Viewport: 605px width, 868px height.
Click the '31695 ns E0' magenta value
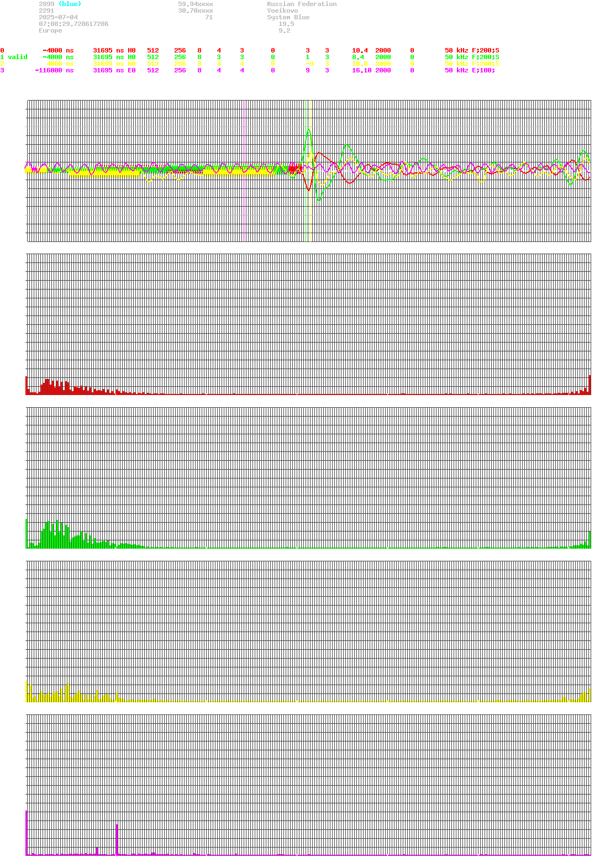point(114,70)
